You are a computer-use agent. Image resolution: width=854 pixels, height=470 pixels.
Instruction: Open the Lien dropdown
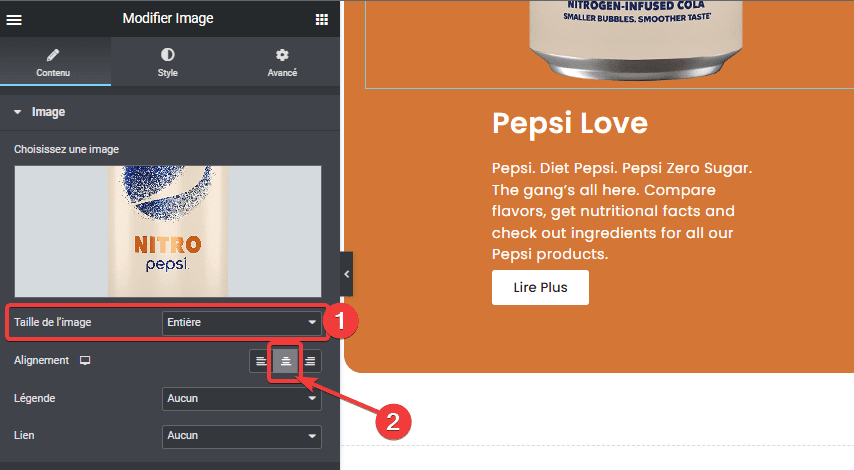241,436
